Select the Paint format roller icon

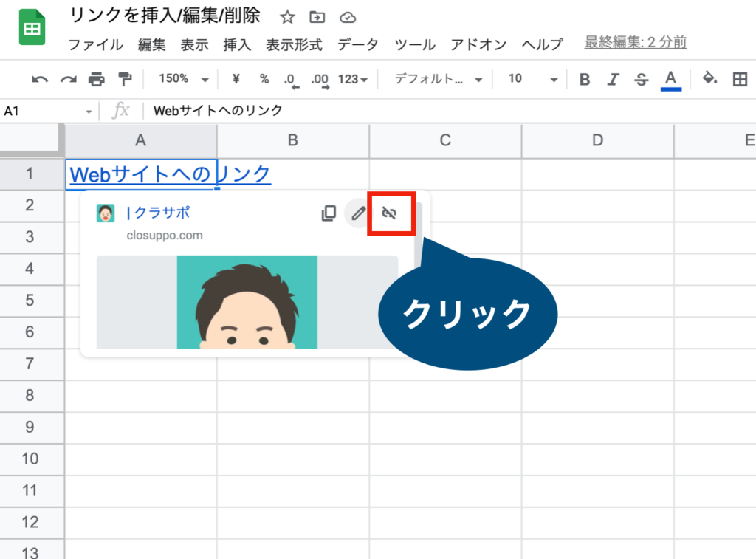(125, 78)
